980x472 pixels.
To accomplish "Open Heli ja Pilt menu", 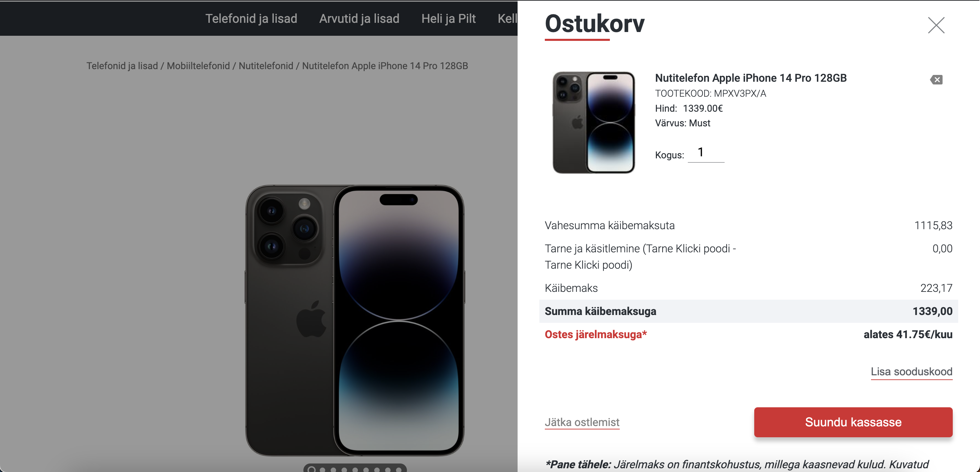I will click(x=448, y=18).
